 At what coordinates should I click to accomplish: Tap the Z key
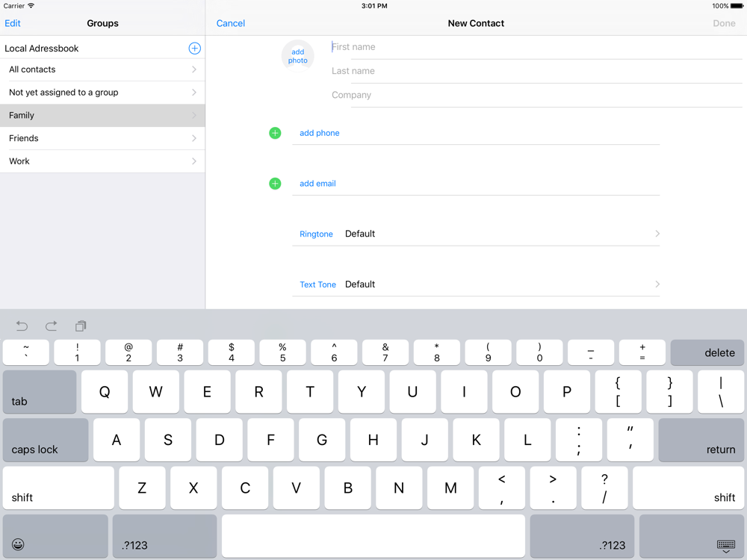[142, 488]
